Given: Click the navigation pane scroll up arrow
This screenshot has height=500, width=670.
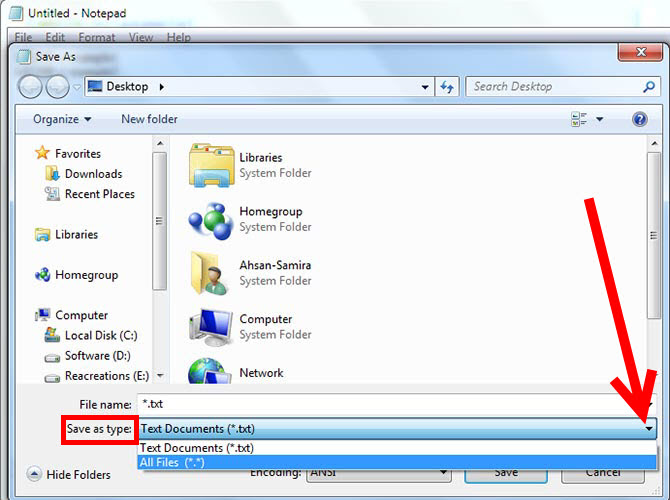Looking at the screenshot, I should (160, 144).
